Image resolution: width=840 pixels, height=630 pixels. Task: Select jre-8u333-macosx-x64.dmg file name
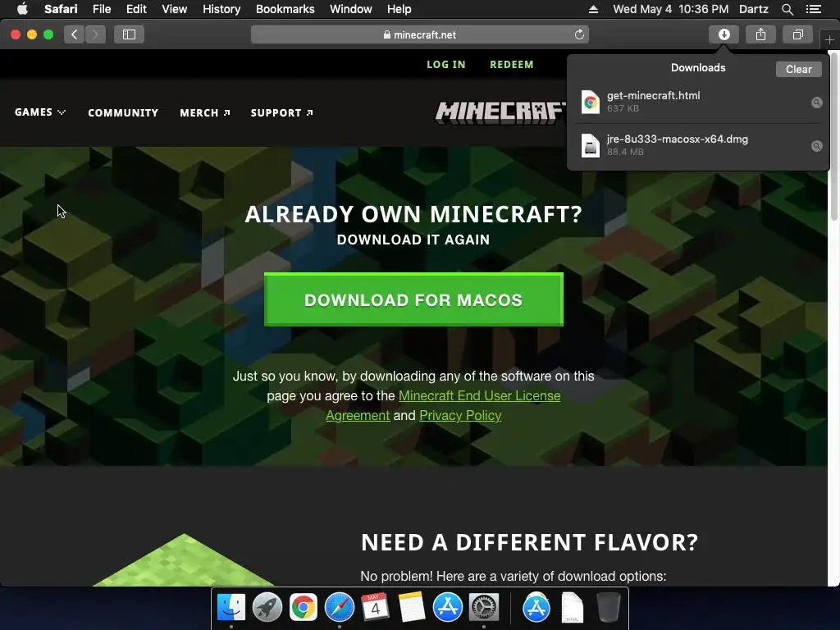[x=677, y=139]
